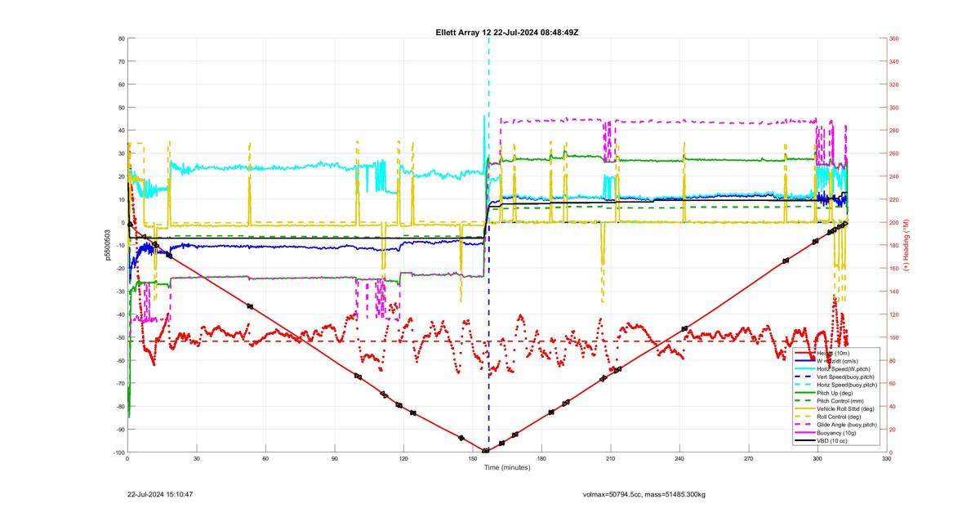Click the red '140' tick on the Heading axis
The height and width of the screenshot is (508, 980).
click(894, 292)
